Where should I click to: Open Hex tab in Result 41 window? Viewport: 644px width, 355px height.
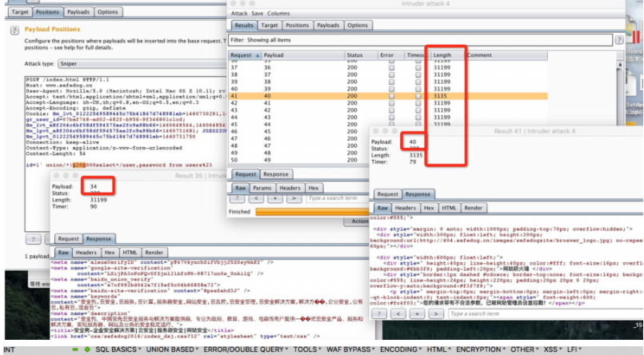tap(428, 208)
